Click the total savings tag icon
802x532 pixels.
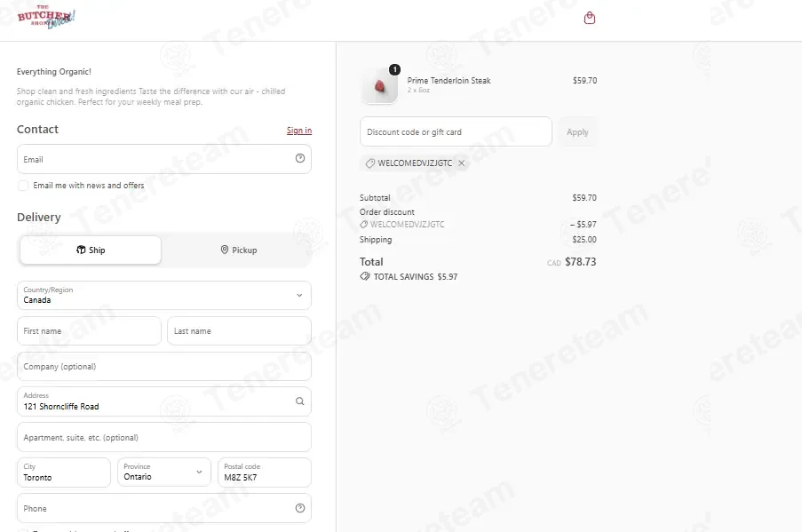coord(365,276)
